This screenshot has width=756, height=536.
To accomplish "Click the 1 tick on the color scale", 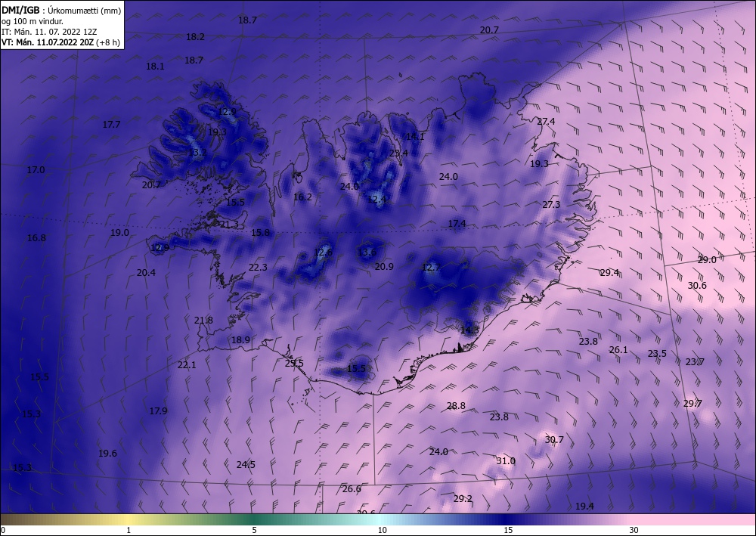I will [129, 531].
